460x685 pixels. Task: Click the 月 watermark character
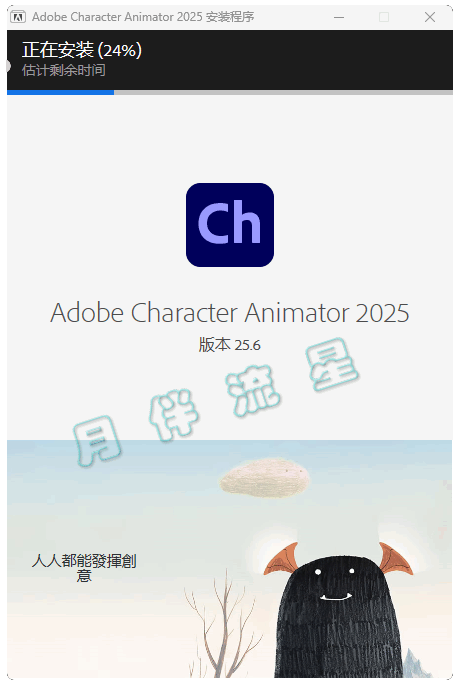[97, 441]
